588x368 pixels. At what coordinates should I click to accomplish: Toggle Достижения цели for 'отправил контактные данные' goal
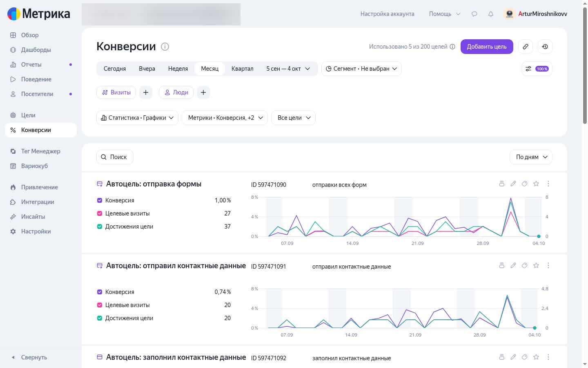100,318
